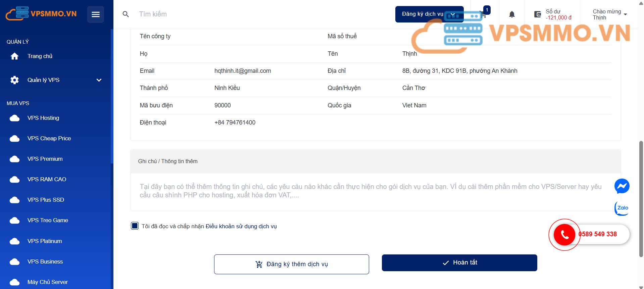Viewport: 644px width, 289px height.
Task: Click the red phone call icon
Action: point(564,235)
